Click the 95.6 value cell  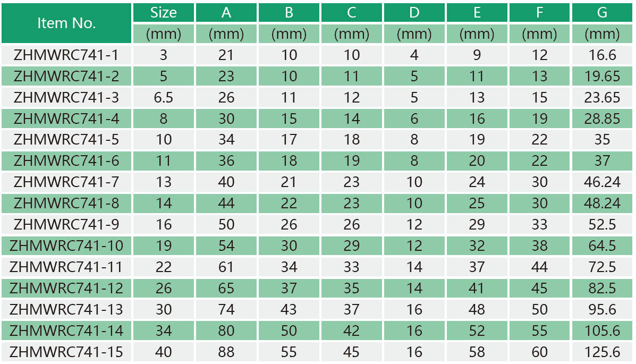pos(602,309)
